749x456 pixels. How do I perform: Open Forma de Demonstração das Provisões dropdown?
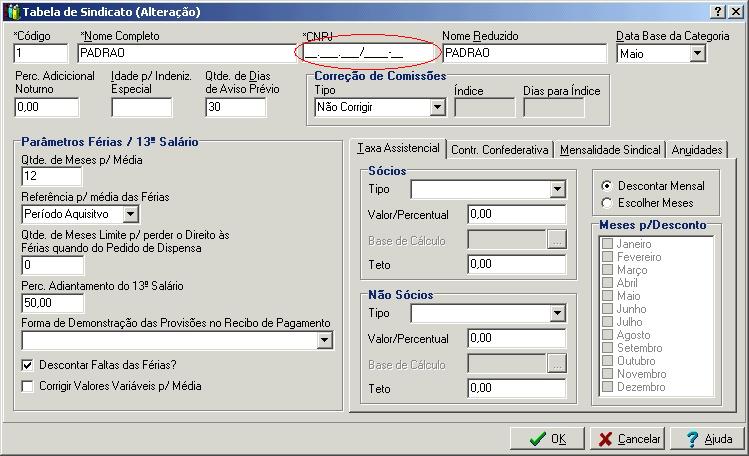(324, 340)
